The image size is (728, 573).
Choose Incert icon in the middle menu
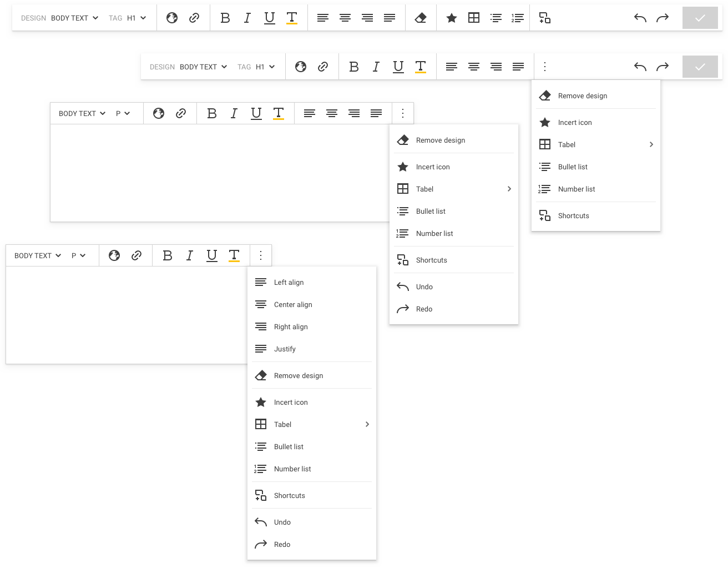(454, 167)
